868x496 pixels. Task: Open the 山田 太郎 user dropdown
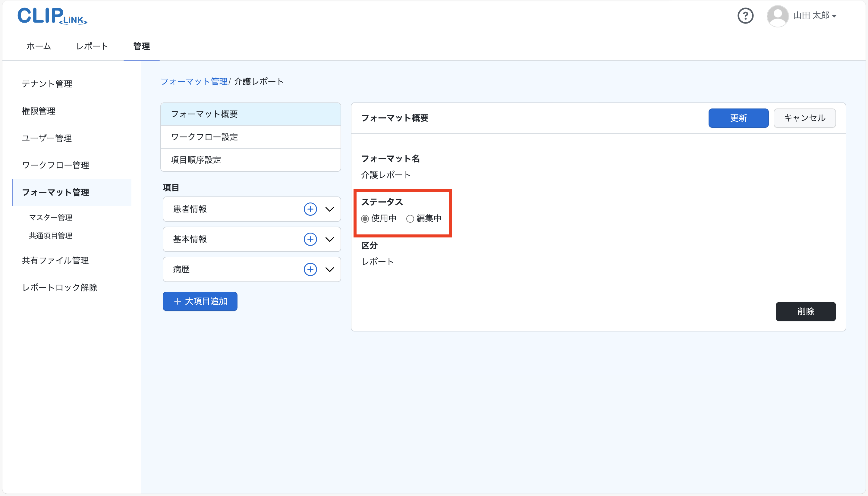(x=815, y=16)
